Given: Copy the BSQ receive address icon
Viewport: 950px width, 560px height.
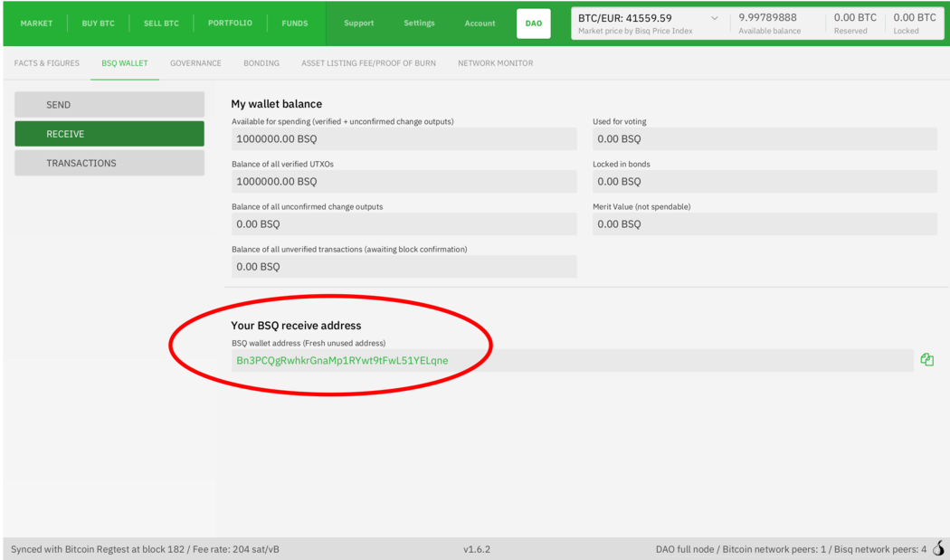Looking at the screenshot, I should pyautogui.click(x=926, y=360).
